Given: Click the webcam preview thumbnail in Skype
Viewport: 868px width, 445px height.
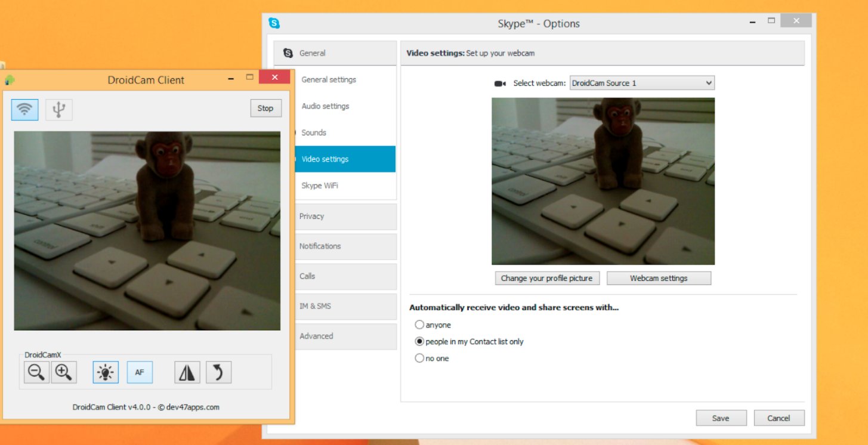Looking at the screenshot, I should 603,181.
